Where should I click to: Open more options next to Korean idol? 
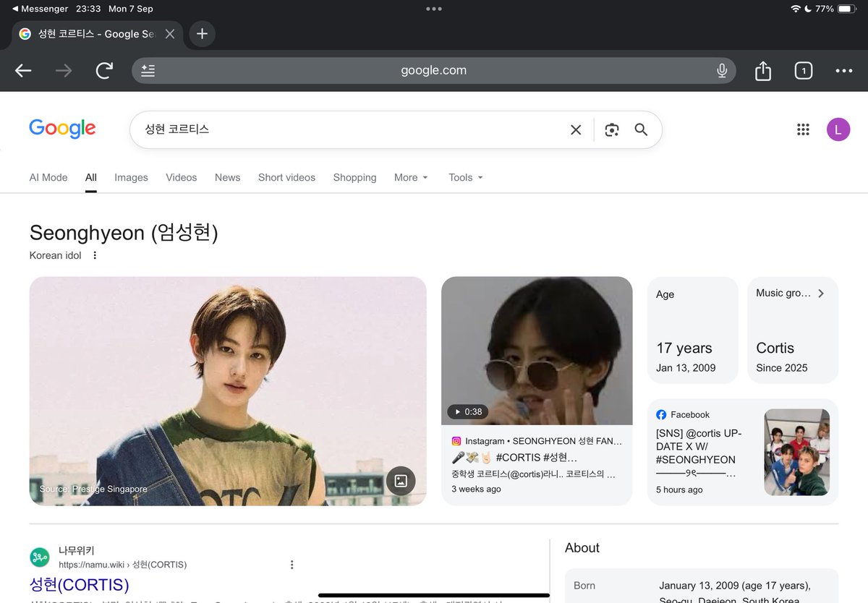coord(95,255)
